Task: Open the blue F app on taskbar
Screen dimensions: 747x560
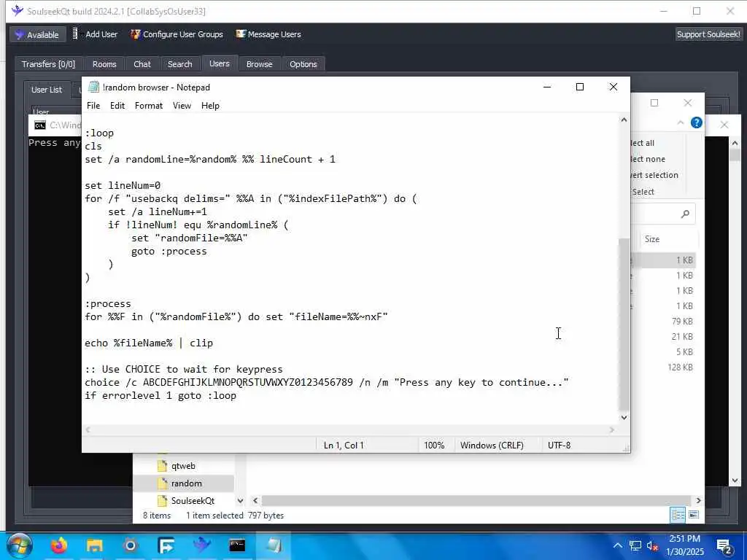Action: [x=166, y=545]
